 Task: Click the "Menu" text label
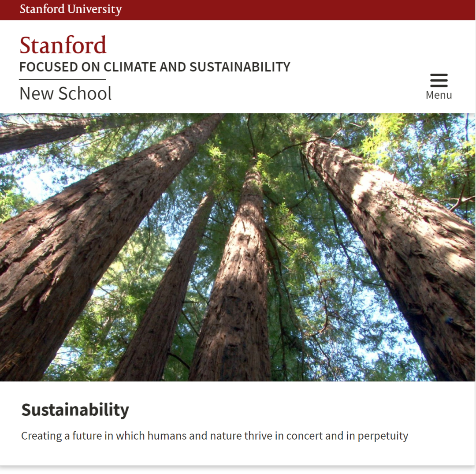pyautogui.click(x=439, y=95)
